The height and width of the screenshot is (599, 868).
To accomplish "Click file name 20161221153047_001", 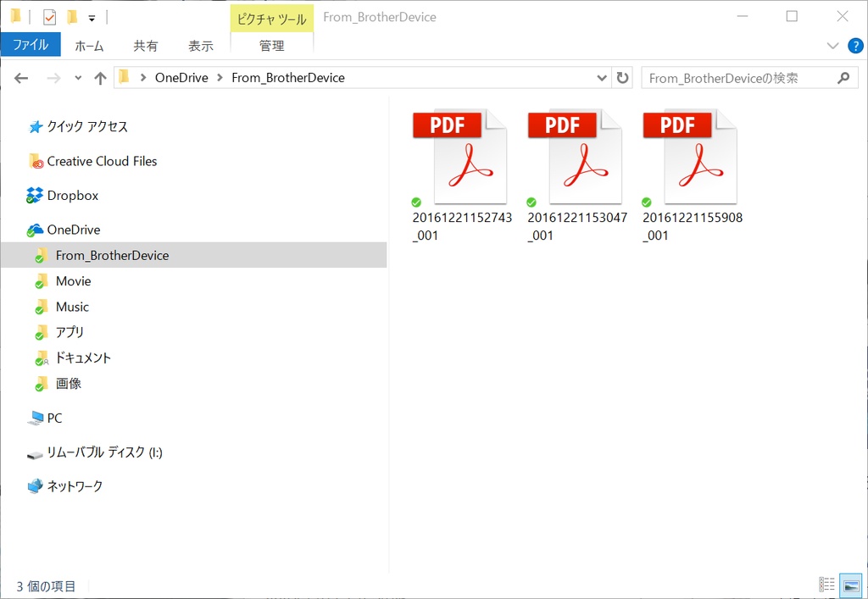I will coord(577,226).
